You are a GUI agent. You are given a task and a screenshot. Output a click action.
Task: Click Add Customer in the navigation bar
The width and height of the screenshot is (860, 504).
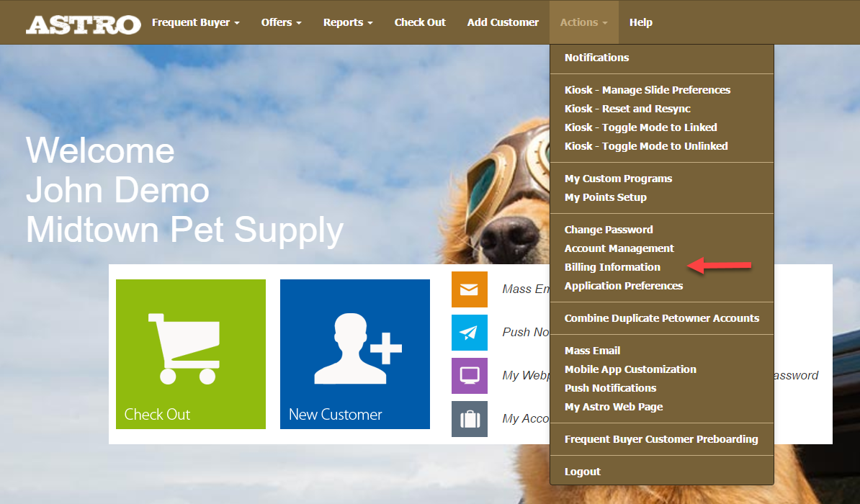pyautogui.click(x=503, y=22)
